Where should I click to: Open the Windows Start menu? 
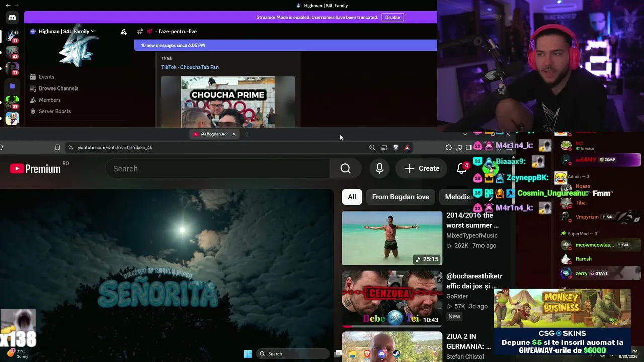click(x=248, y=354)
